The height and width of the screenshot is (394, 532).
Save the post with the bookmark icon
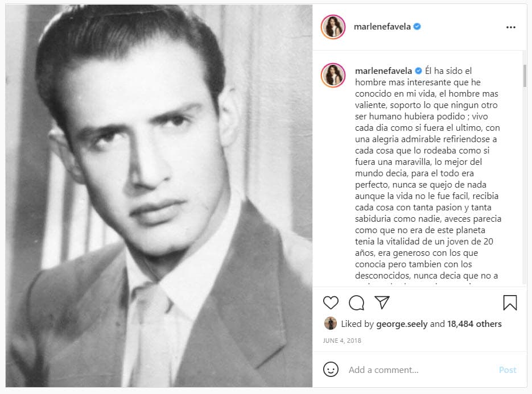click(x=509, y=302)
